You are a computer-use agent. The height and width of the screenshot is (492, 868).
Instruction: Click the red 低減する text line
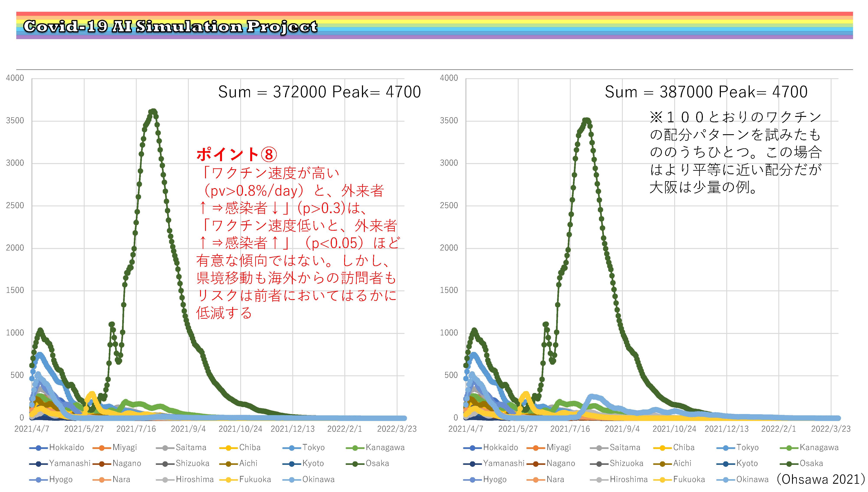tap(224, 313)
